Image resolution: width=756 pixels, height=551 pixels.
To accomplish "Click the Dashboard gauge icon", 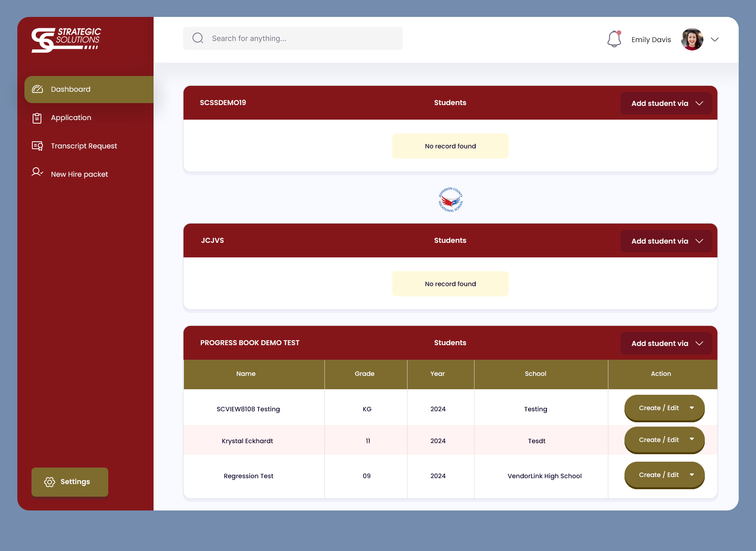I will [37, 89].
